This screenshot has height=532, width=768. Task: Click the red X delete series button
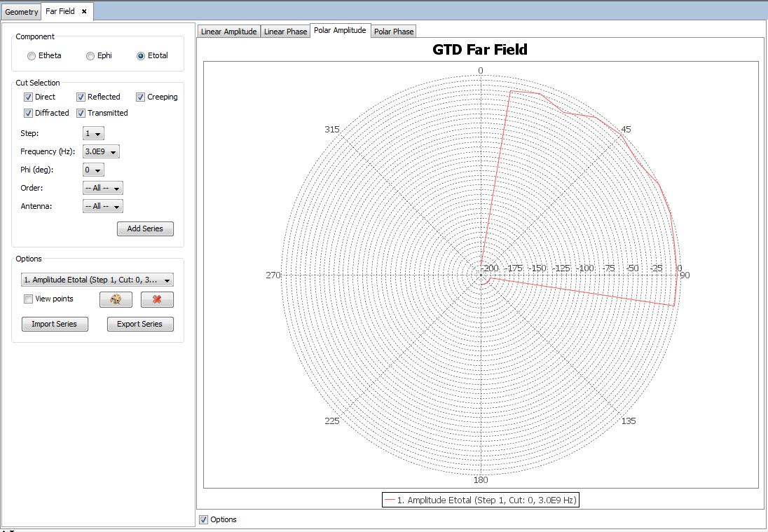(x=157, y=300)
